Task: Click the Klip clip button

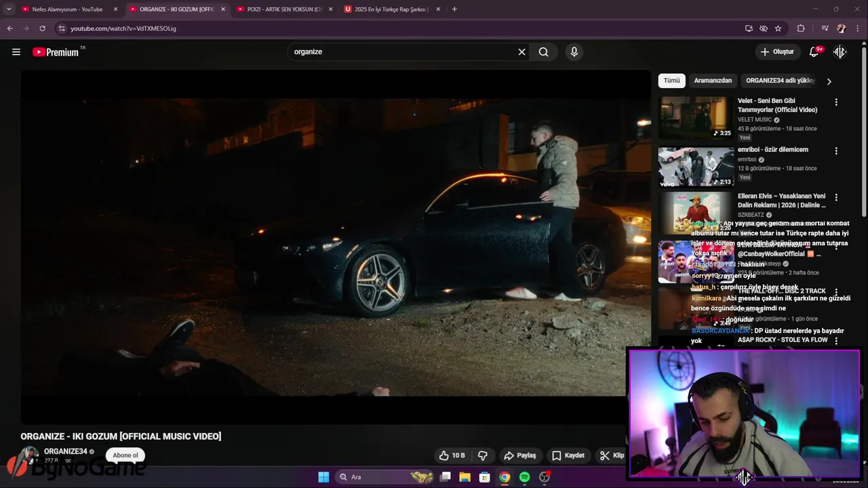Action: click(612, 455)
